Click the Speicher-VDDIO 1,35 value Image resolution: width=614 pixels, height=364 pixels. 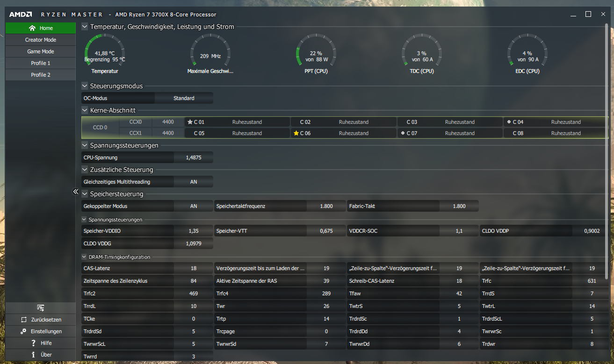194,231
